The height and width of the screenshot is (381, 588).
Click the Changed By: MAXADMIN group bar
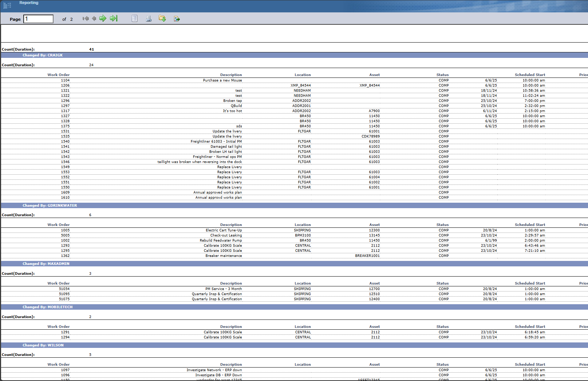(46, 264)
